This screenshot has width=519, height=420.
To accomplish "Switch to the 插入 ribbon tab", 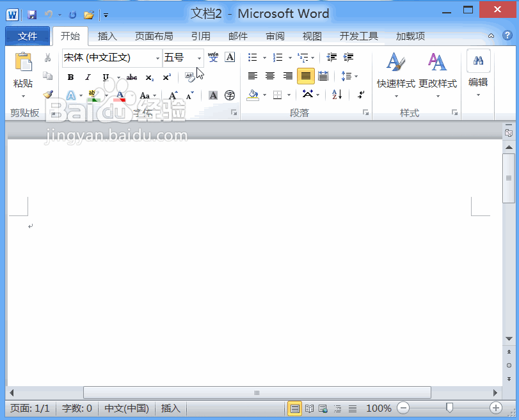I will [107, 36].
